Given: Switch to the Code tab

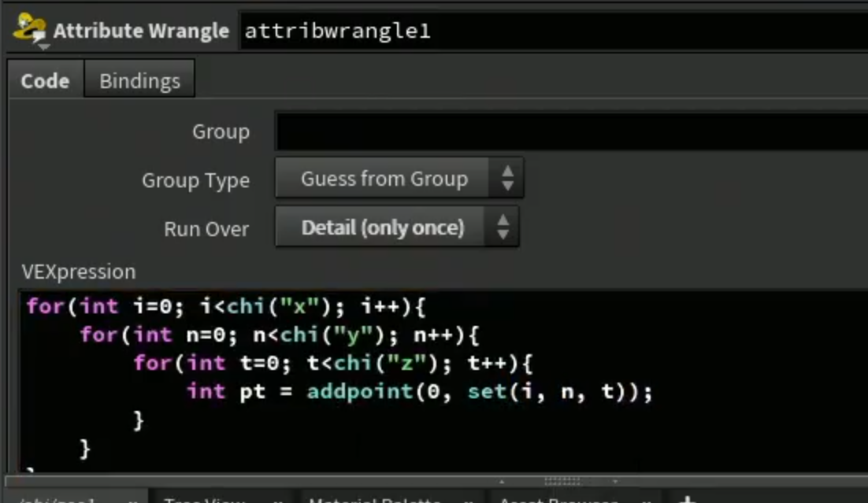Looking at the screenshot, I should (x=46, y=81).
